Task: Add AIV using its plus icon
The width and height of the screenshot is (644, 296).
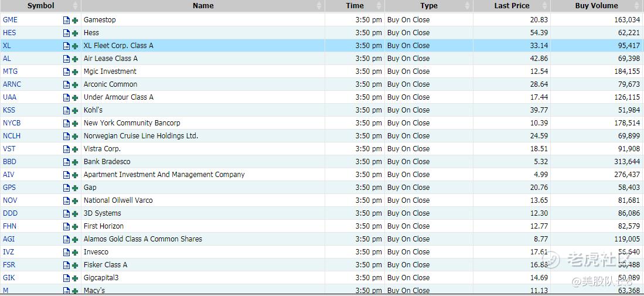Action: pos(75,175)
